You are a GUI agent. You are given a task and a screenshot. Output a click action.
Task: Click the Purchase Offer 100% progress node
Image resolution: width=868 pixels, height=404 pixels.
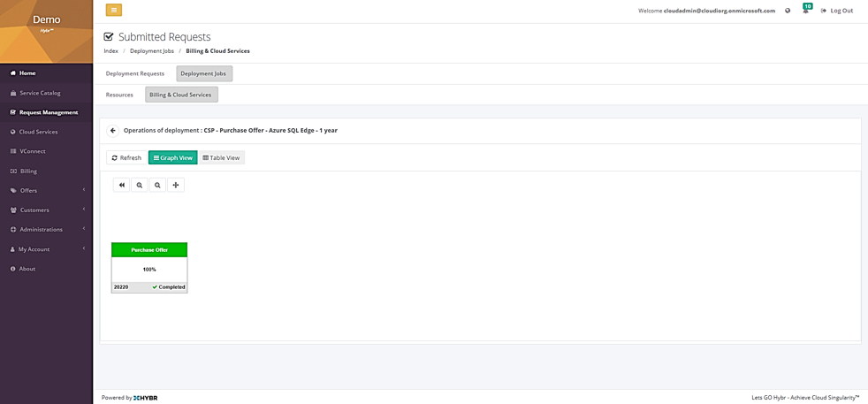(x=149, y=267)
